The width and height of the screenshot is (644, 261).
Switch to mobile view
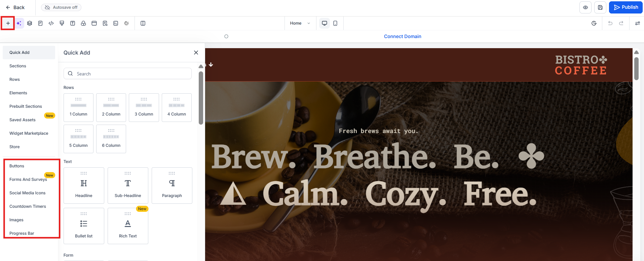click(x=335, y=23)
